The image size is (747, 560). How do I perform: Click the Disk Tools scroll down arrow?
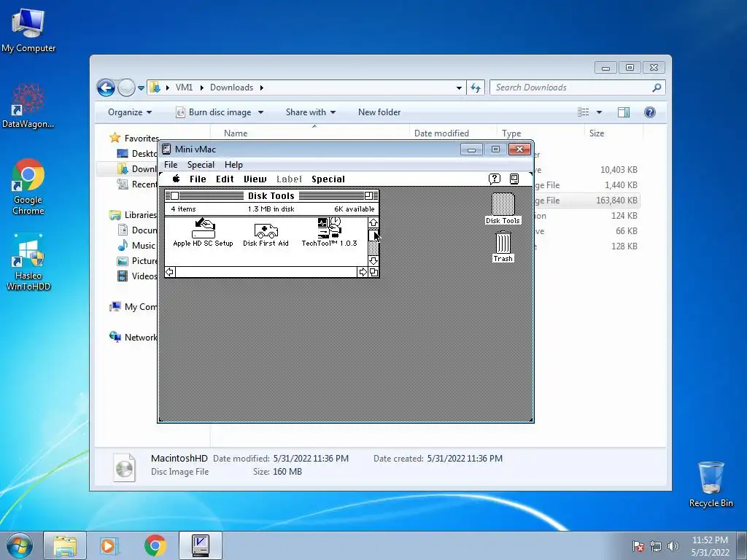pos(373,260)
